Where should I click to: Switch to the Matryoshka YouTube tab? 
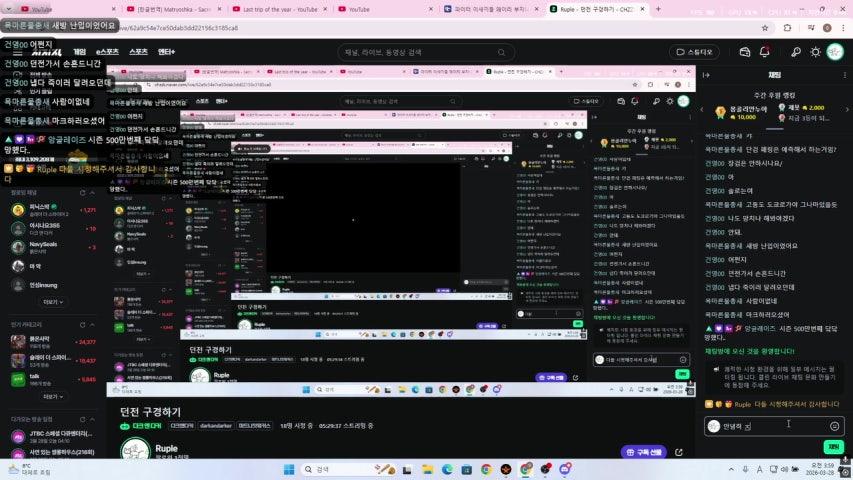click(x=174, y=9)
